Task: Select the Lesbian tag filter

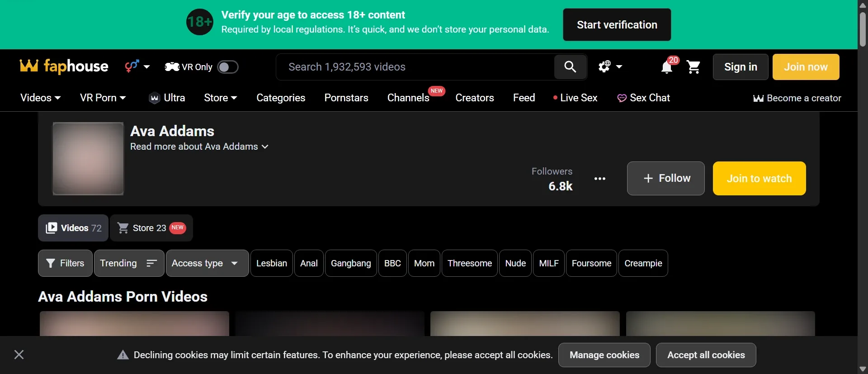Action: pyautogui.click(x=272, y=263)
